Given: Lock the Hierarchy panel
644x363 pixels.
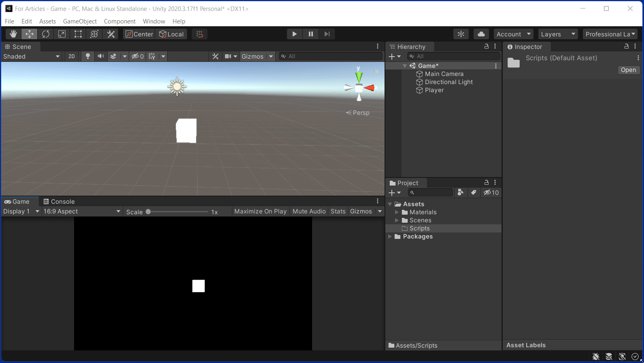Looking at the screenshot, I should coord(487,46).
